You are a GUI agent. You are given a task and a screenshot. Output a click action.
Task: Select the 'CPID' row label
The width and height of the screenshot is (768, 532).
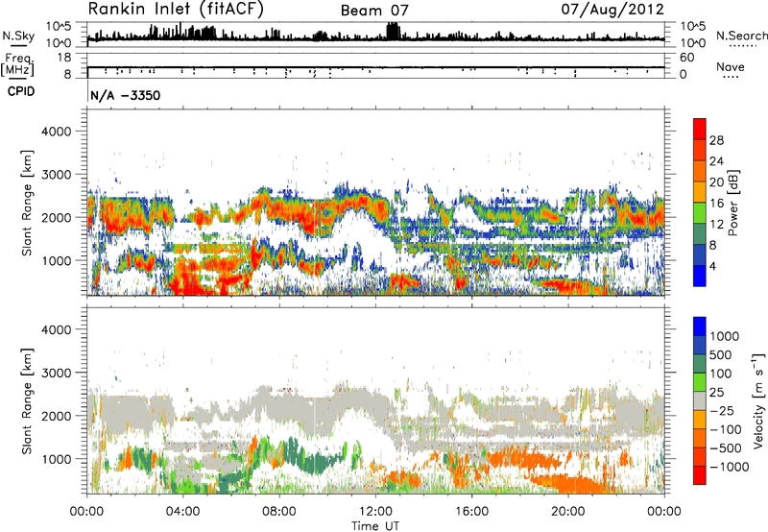pos(21,91)
